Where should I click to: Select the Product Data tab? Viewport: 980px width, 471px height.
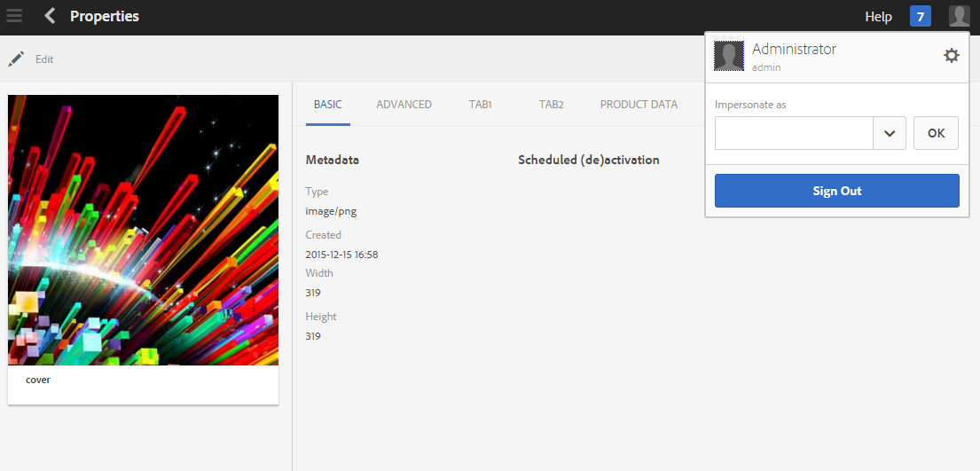pyautogui.click(x=639, y=105)
